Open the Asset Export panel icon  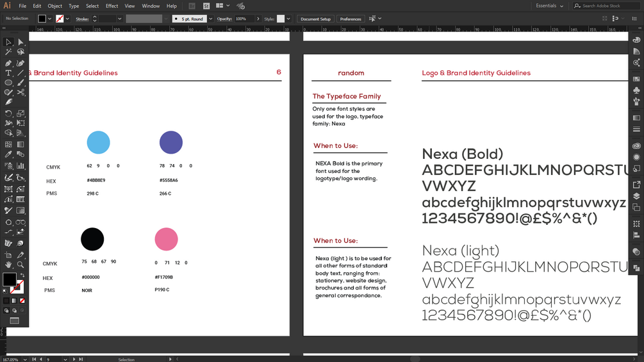click(636, 185)
